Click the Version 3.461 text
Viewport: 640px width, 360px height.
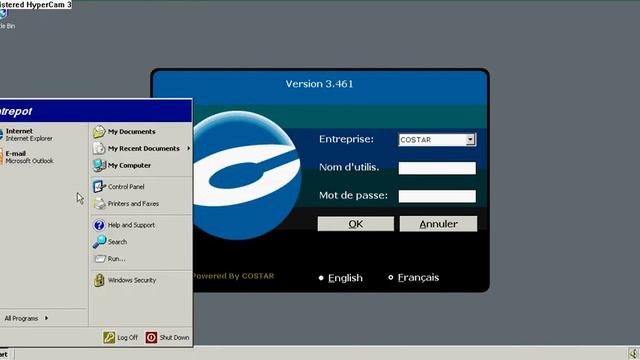319,84
